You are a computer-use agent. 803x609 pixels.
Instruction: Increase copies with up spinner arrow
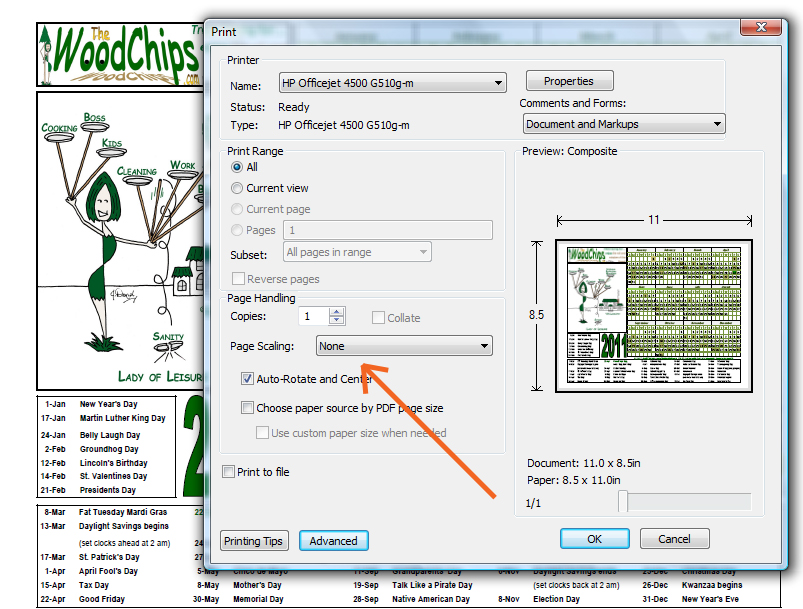(x=336, y=312)
